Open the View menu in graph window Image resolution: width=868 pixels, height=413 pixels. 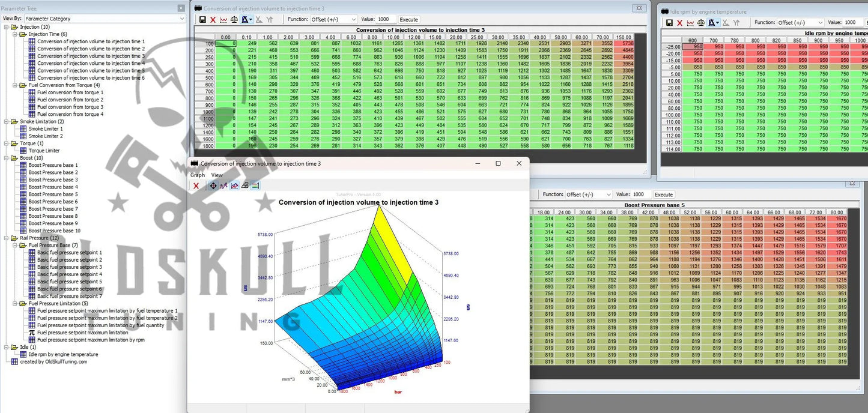(216, 175)
